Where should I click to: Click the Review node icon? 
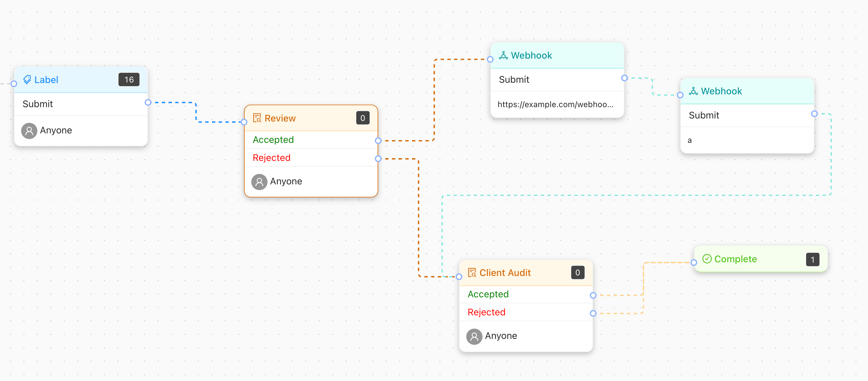tap(257, 118)
